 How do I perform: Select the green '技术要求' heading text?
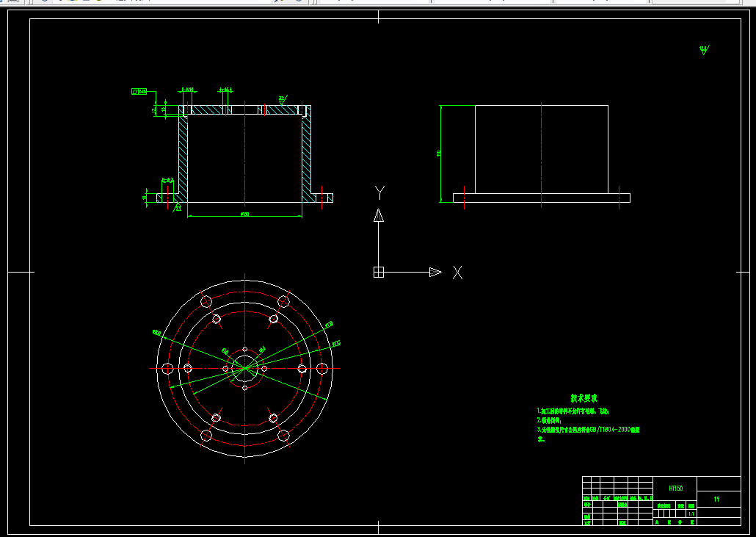tap(584, 398)
